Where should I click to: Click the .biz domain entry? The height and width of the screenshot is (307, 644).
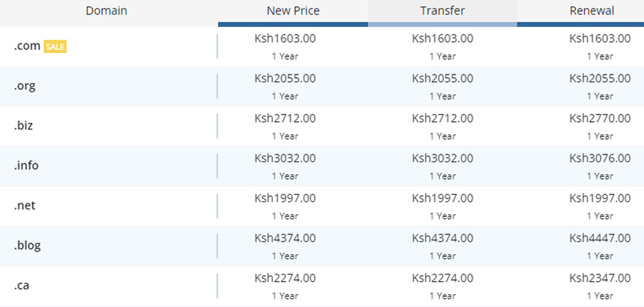coord(23,125)
